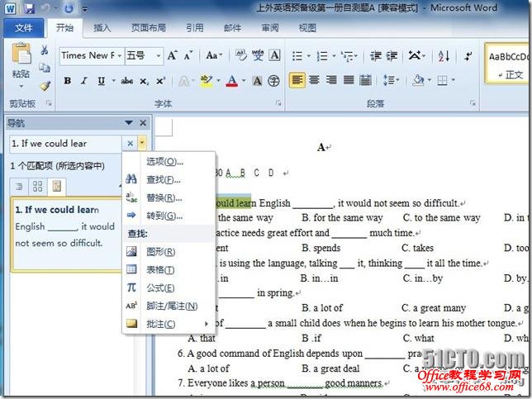Click the search options dropdown arrow
Viewport: 532px width, 399px height.
pyautogui.click(x=142, y=144)
